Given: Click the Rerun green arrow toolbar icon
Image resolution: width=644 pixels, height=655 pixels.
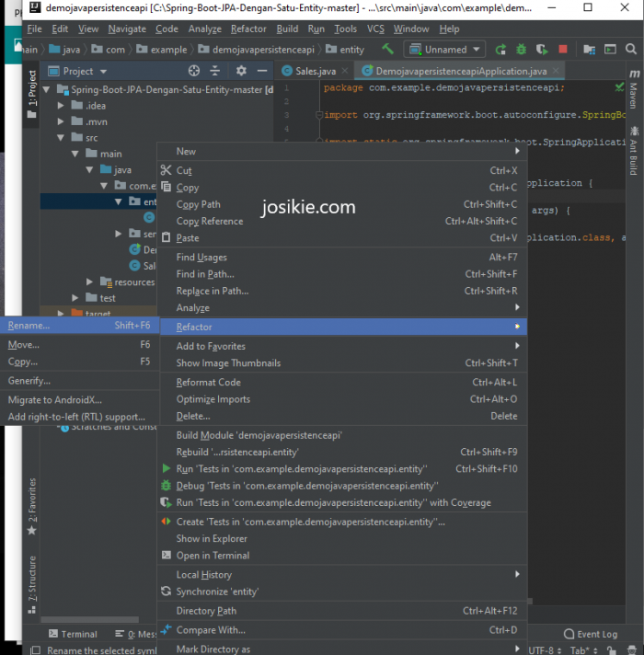Looking at the screenshot, I should coord(500,50).
